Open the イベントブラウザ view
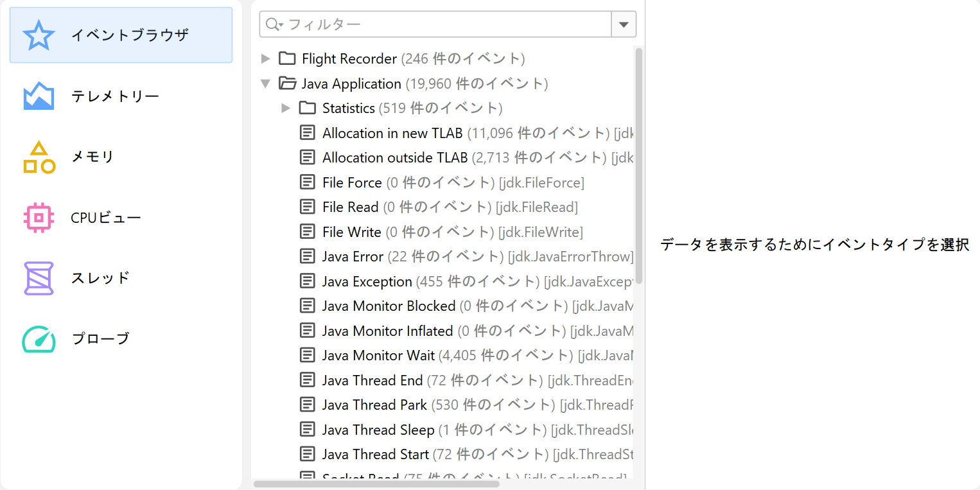 [121, 35]
